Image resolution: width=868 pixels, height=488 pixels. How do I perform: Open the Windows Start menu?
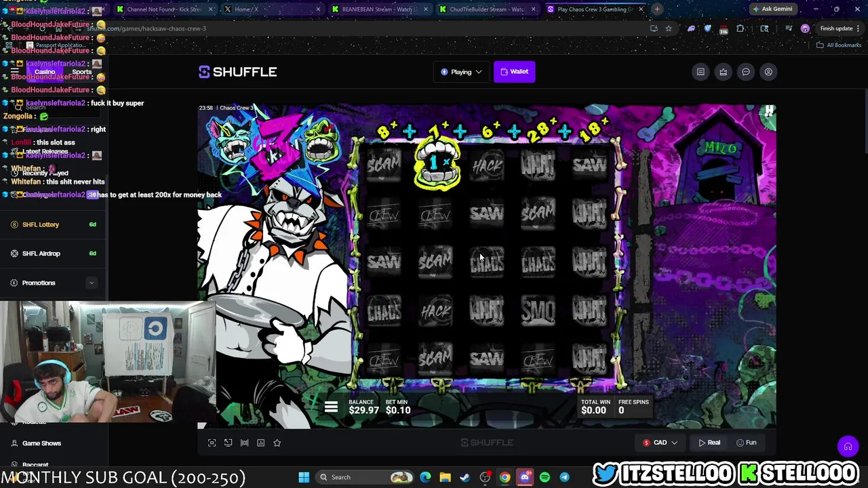pos(304,477)
